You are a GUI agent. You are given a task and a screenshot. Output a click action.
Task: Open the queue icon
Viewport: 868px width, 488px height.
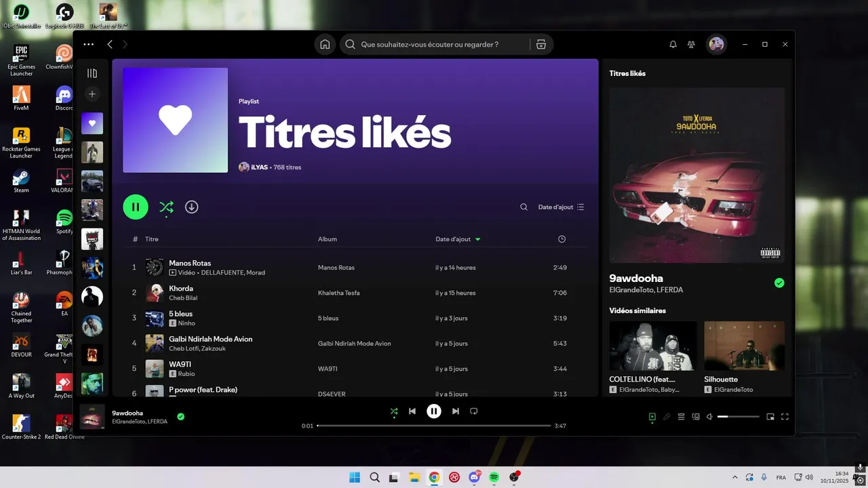coord(682,417)
